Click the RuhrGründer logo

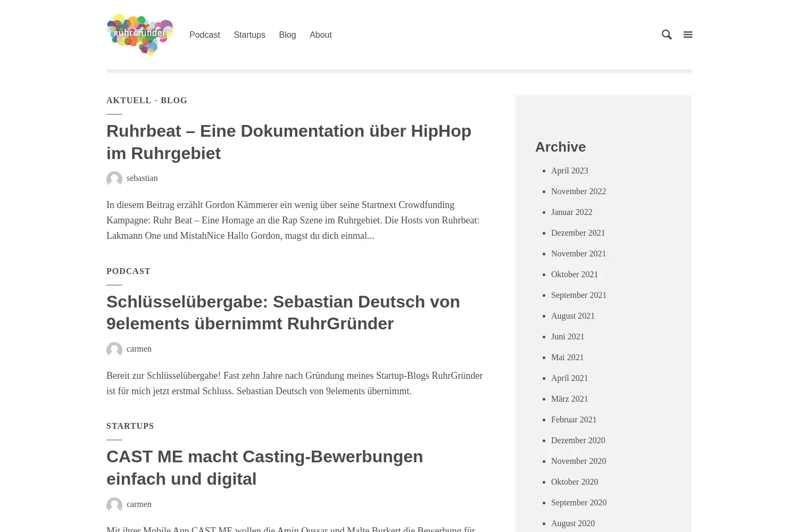point(140,35)
